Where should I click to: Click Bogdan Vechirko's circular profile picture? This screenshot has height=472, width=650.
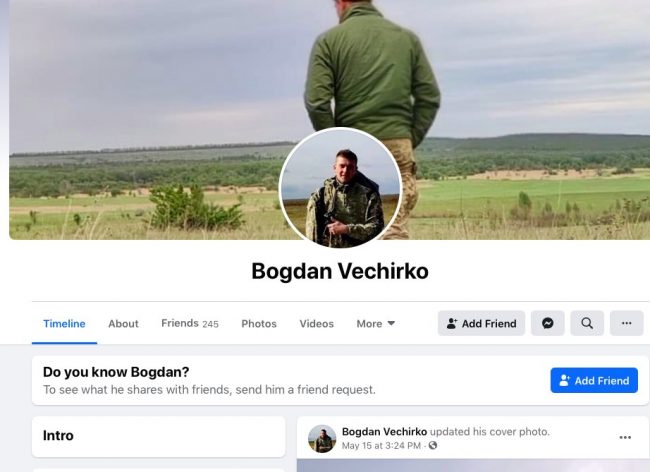coord(340,189)
